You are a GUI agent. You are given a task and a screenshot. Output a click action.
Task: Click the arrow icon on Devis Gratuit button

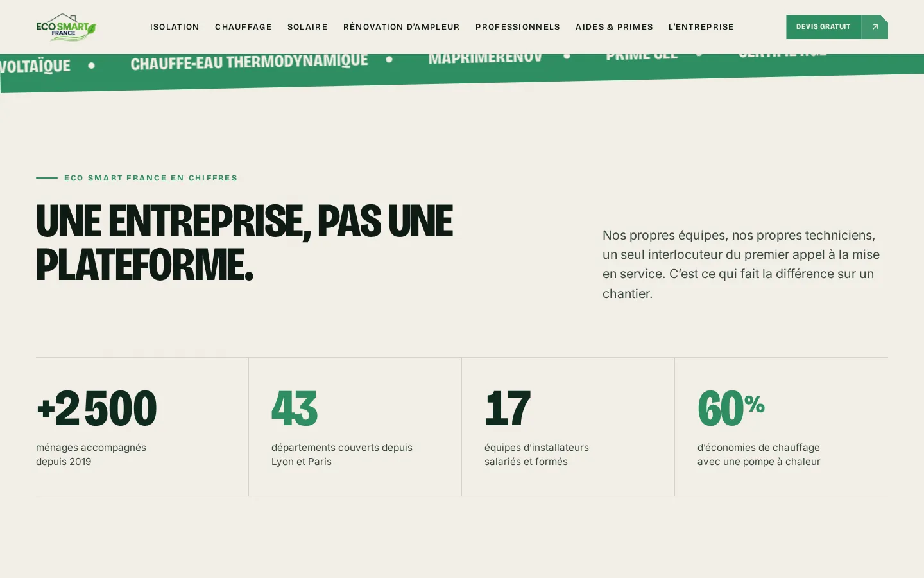click(x=875, y=27)
